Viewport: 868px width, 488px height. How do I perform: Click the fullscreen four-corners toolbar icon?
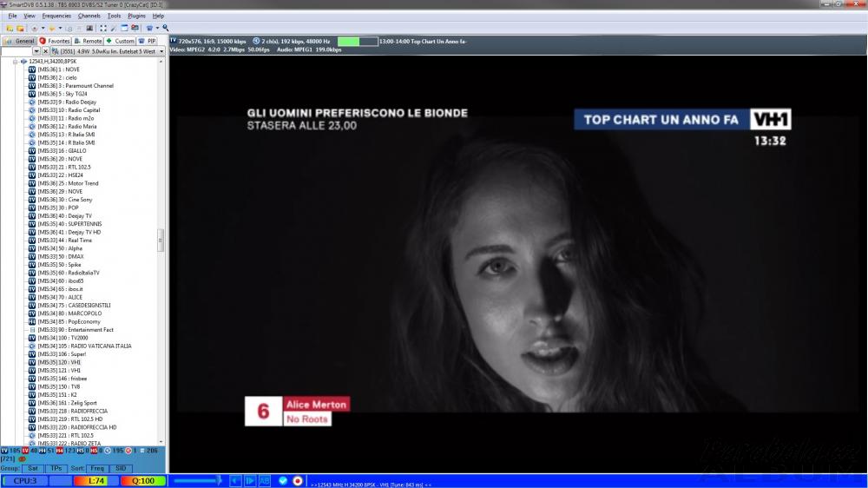(103, 29)
